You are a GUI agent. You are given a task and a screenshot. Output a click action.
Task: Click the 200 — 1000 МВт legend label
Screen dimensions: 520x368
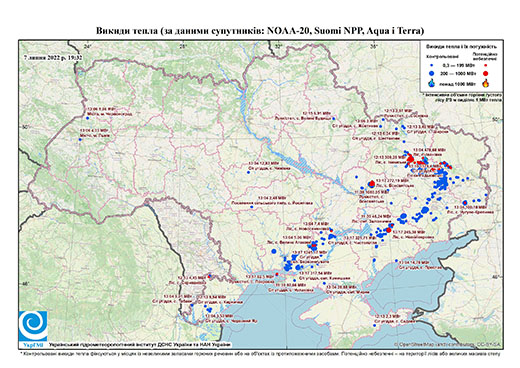tap(458, 73)
